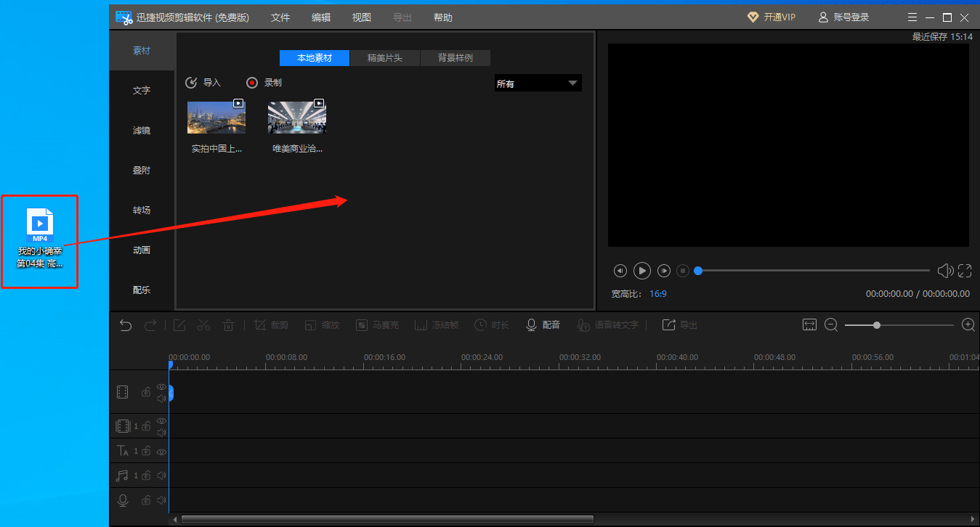Switch to the 本地素材 tab

[315, 58]
